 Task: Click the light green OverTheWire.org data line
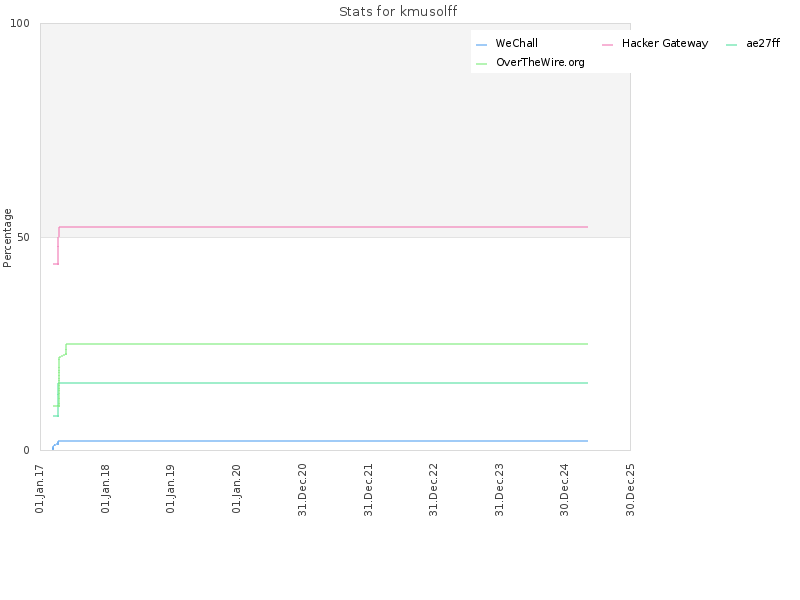[327, 344]
